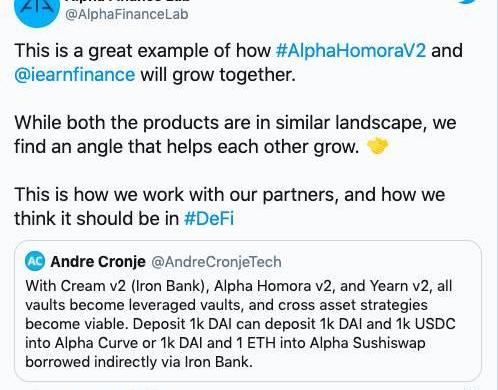This screenshot has width=498, height=390.
Task: Click the Alpha Finance Lab display name
Action: pos(127,1)
